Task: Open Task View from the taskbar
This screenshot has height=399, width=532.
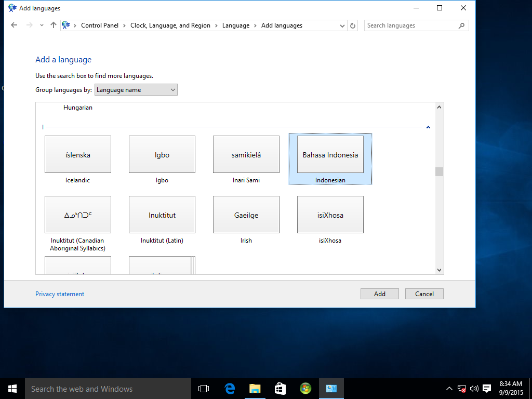Action: click(203, 388)
